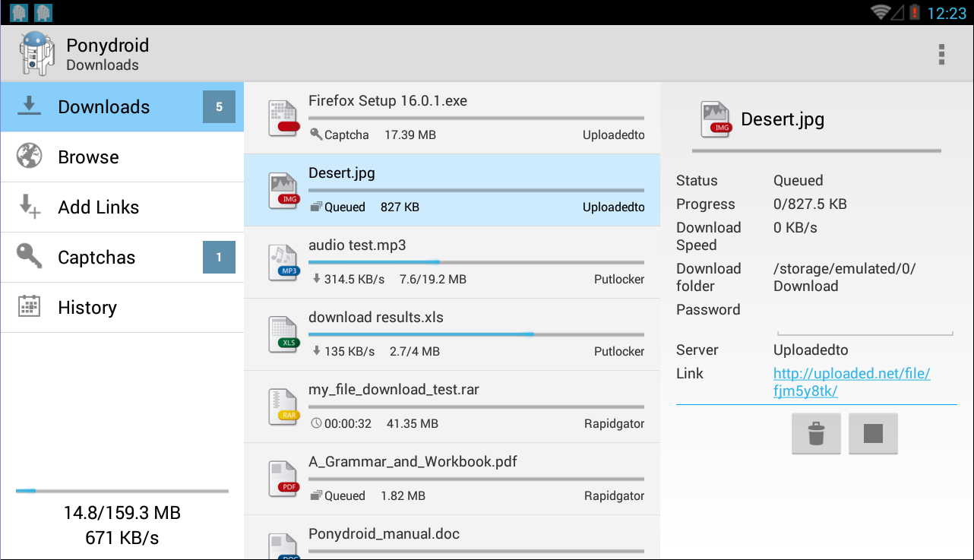Open the three-dot overflow menu
Screen dimensions: 974x560
(941, 54)
